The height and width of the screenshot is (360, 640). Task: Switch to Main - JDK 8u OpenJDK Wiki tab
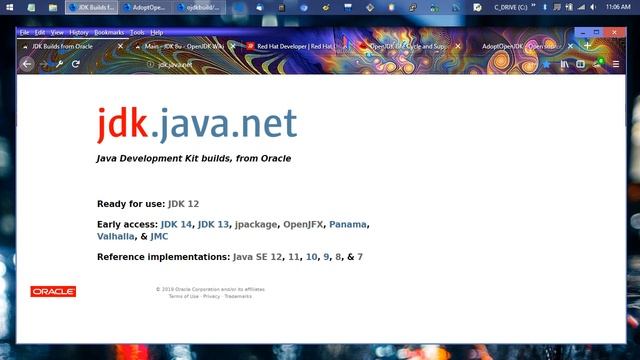coord(184,47)
